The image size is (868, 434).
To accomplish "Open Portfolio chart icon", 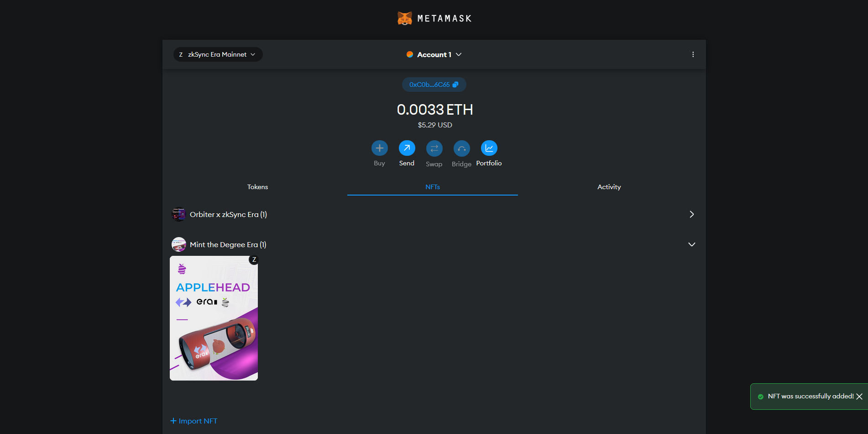I will click(489, 148).
